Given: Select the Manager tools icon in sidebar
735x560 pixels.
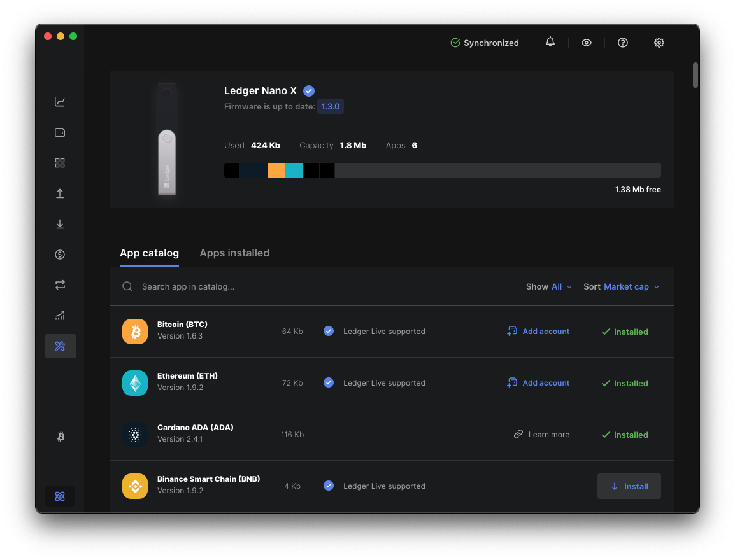Looking at the screenshot, I should 61,346.
